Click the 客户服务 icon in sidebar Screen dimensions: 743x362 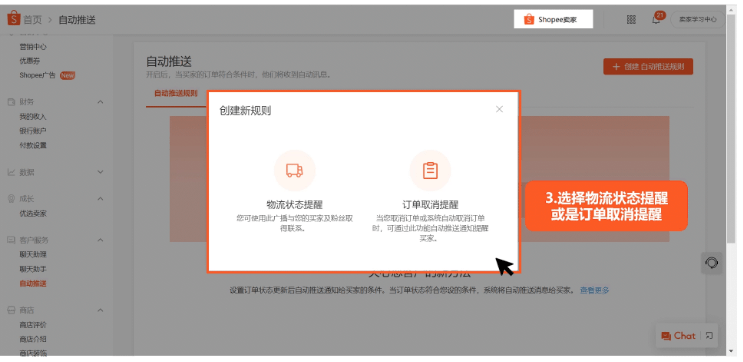(x=11, y=240)
